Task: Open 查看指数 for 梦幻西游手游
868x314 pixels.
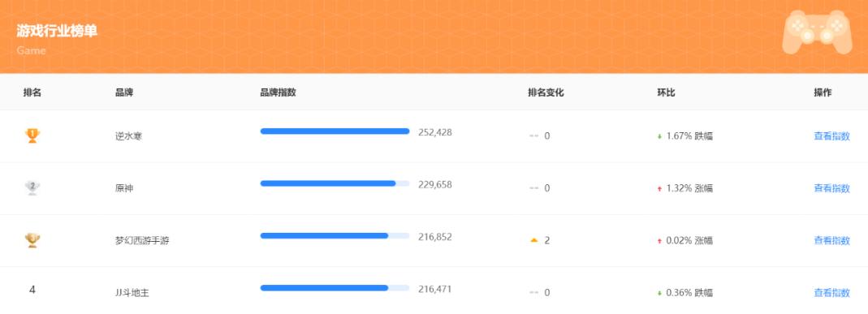Action: click(x=831, y=240)
